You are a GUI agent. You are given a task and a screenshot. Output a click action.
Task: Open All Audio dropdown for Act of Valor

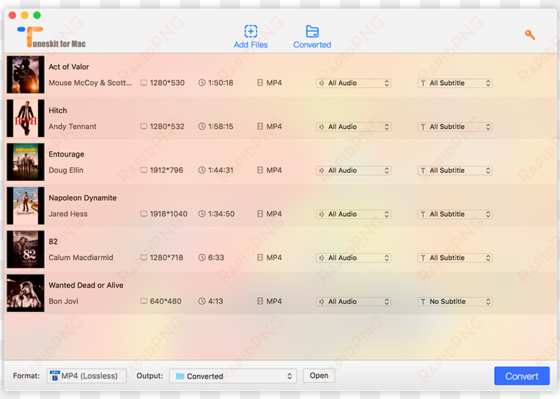(x=353, y=83)
